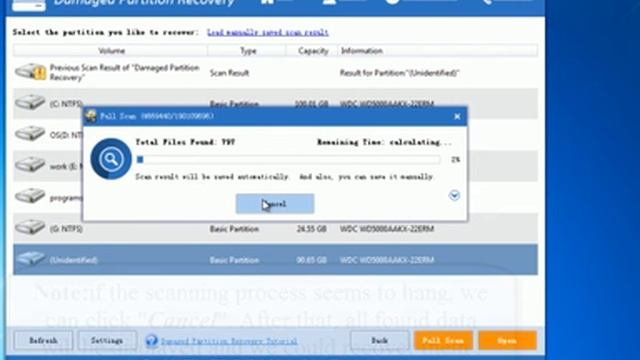Select the (Unidentified) partition drive icon
This screenshot has width=640, height=360.
[x=30, y=258]
